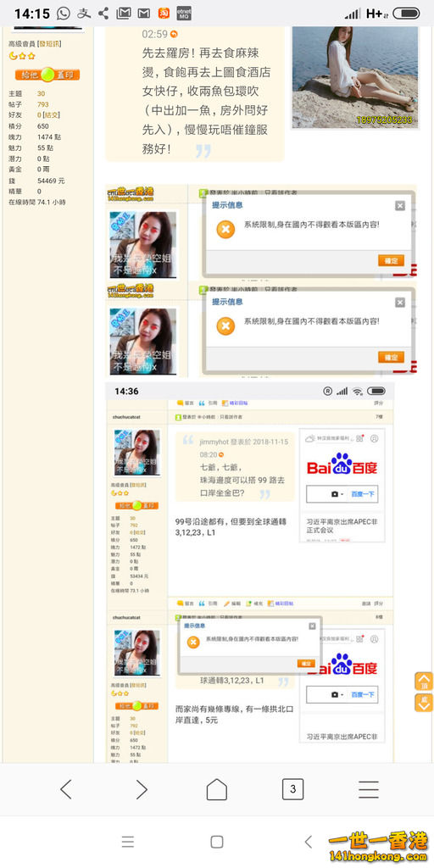Viewport: 434px width, 868px height.
Task: Tap the browser back arrow
Action: 66,789
